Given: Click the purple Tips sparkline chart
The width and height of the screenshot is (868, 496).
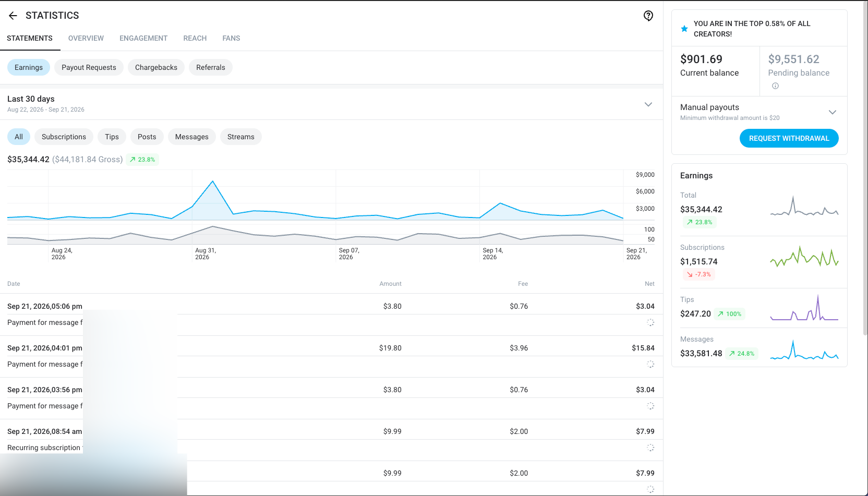Looking at the screenshot, I should coord(804,308).
